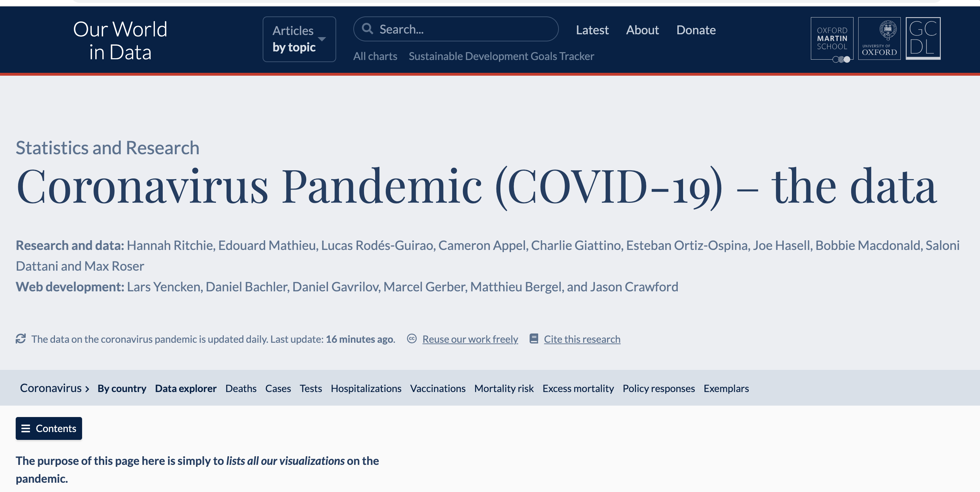Click the refresh sync icon beside update notice
The width and height of the screenshot is (980, 492).
(x=21, y=339)
